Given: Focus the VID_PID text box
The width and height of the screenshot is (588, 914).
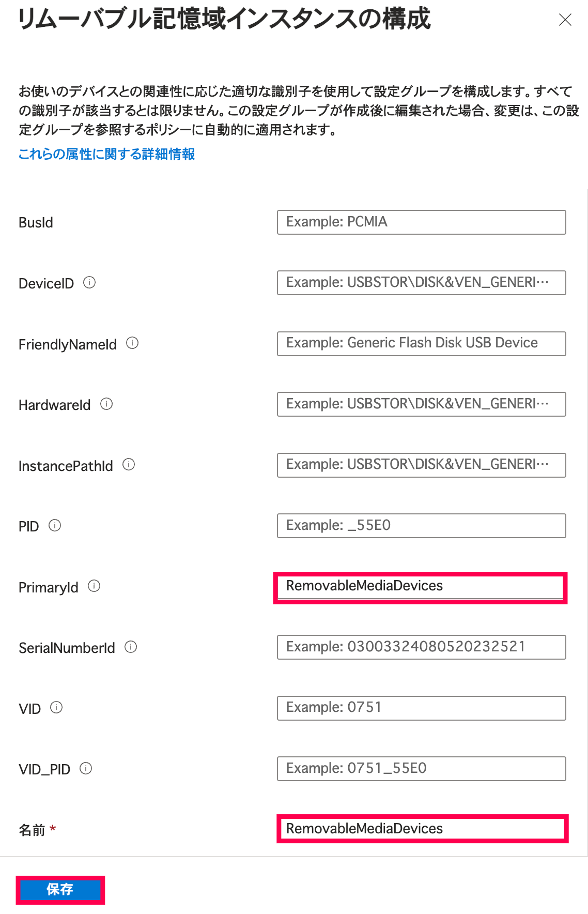Looking at the screenshot, I should point(421,769).
